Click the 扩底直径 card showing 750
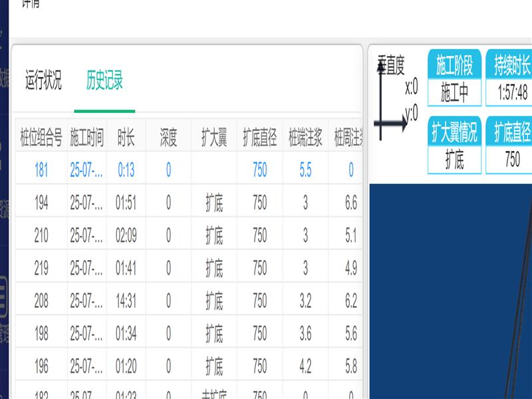Viewport: 532px width, 399px height. [511, 146]
